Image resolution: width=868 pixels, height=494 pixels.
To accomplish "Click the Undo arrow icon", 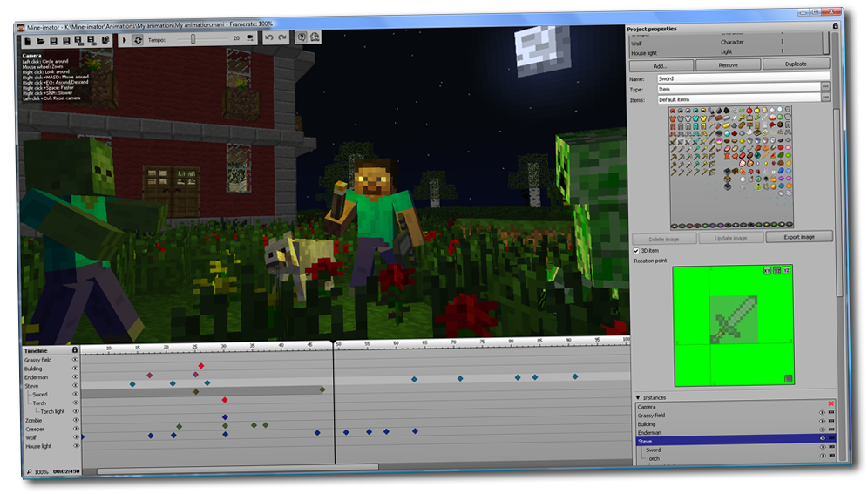I will pyautogui.click(x=268, y=38).
